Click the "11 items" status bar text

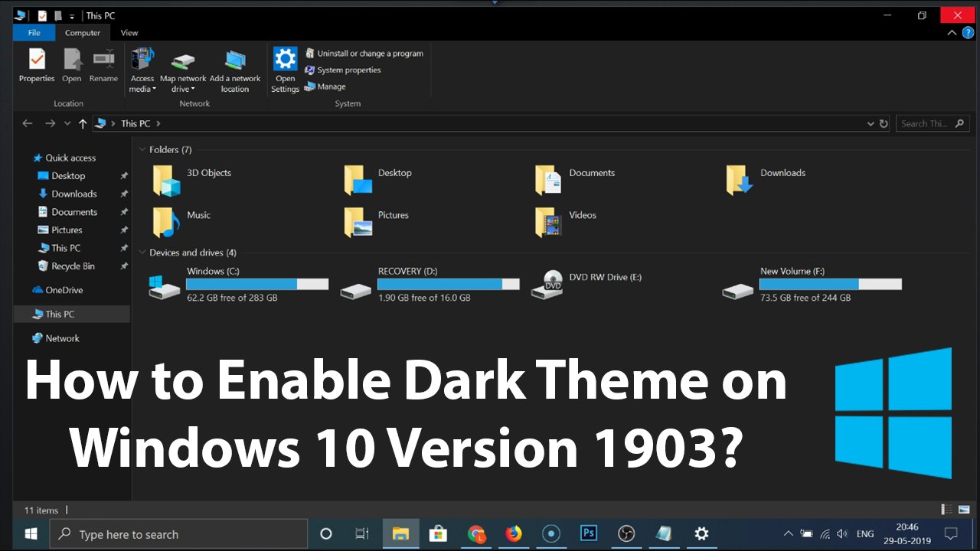pos(41,510)
